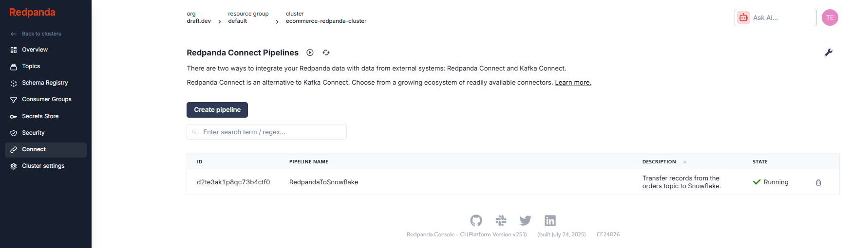Click the Secrets Store key icon
This screenshot has height=248, width=868.
point(14,117)
